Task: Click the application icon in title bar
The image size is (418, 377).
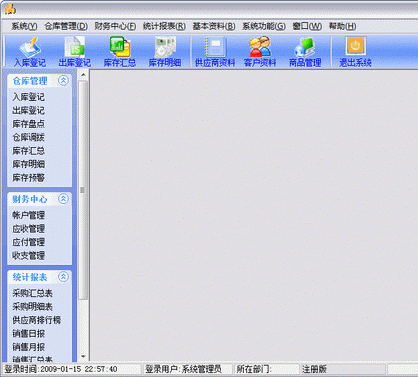Action: pyautogui.click(x=10, y=9)
